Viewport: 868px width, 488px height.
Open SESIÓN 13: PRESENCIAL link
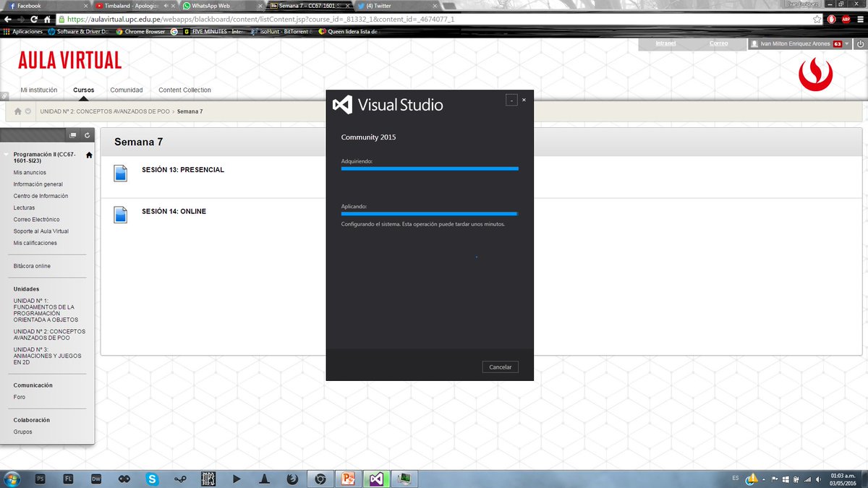(183, 170)
